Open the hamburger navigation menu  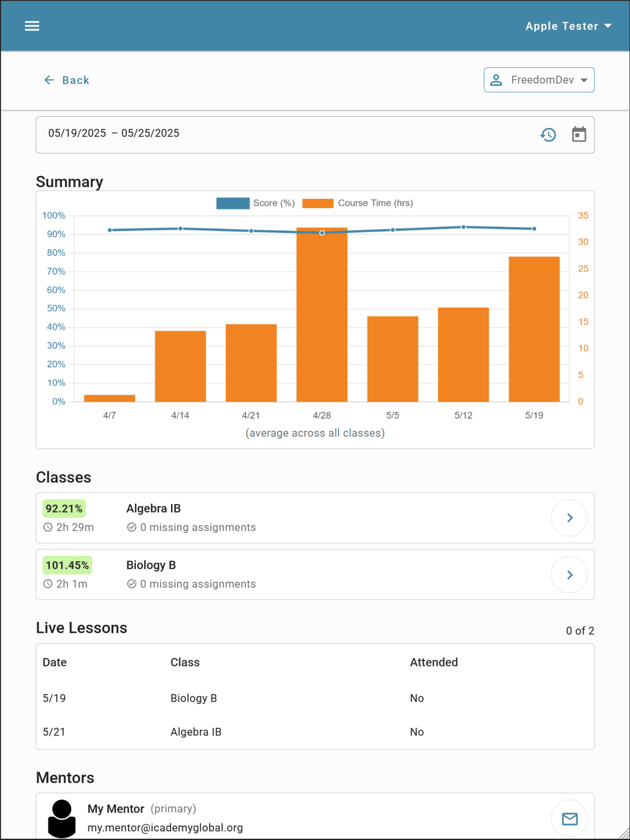[x=32, y=26]
